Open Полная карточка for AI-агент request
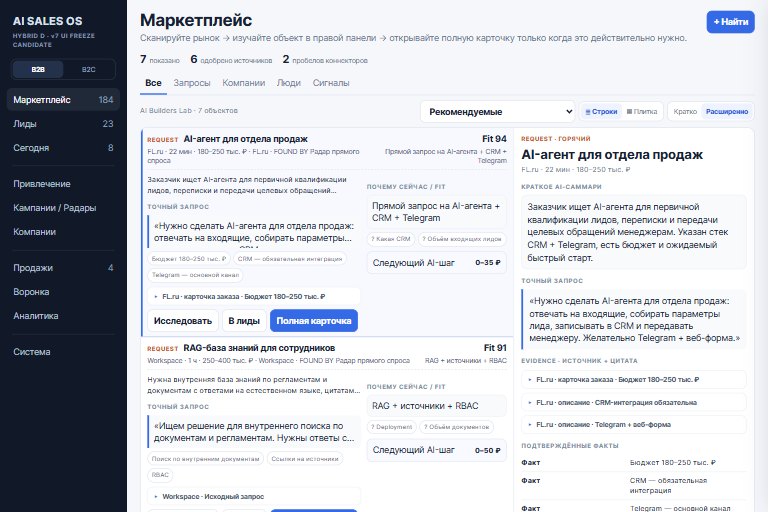 click(314, 321)
